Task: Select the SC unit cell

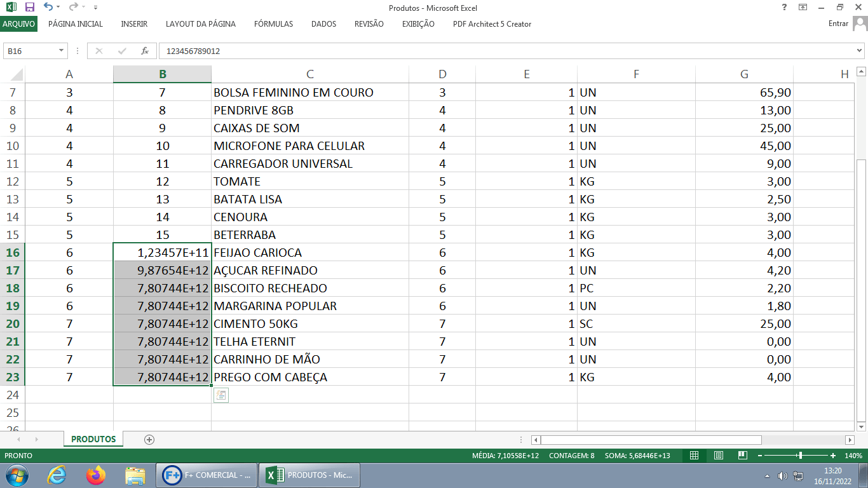Action: click(x=636, y=323)
